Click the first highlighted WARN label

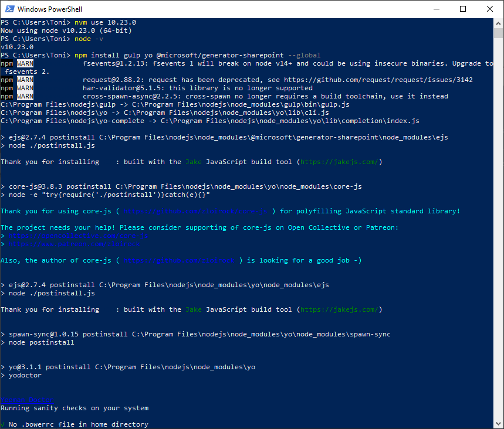pos(25,63)
